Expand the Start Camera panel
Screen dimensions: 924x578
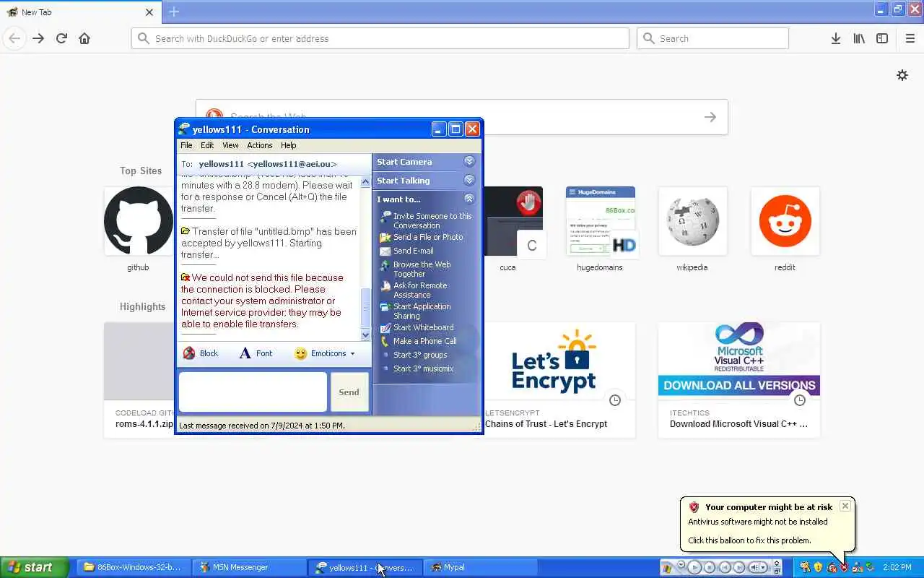pos(469,161)
